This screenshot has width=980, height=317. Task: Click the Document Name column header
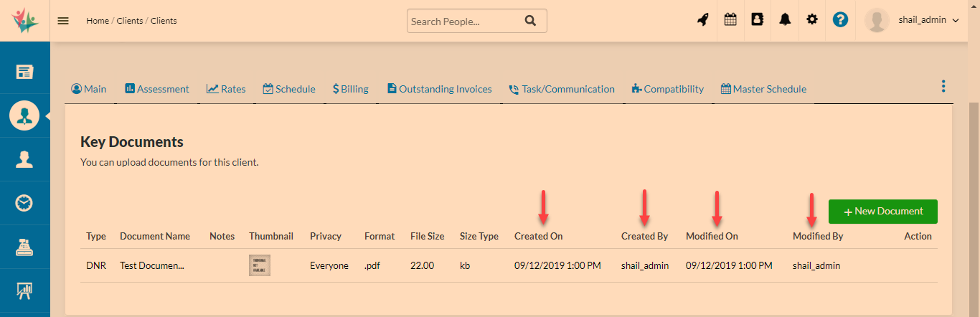(155, 236)
